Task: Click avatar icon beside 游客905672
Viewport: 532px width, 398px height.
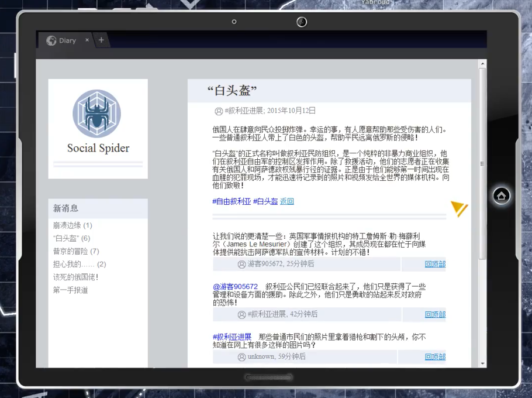Action: pos(241,264)
